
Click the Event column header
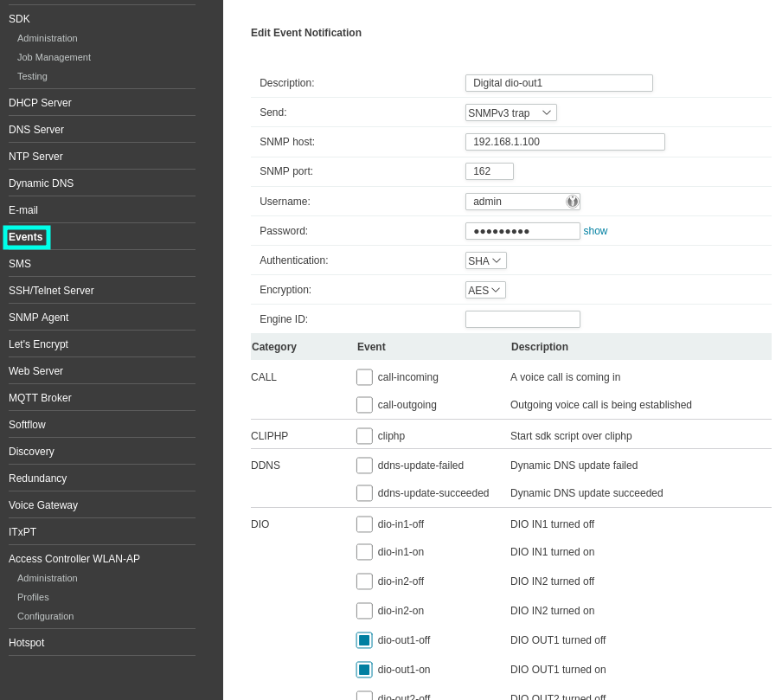click(371, 347)
